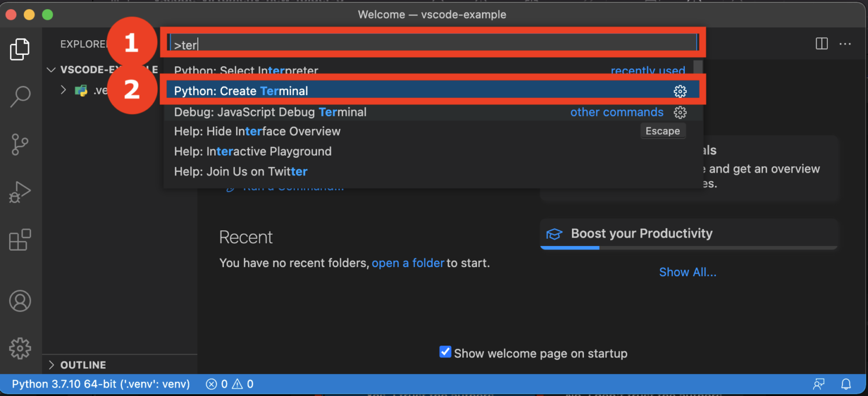Click the Show All... link
Screen dimensions: 868x396
click(x=687, y=272)
